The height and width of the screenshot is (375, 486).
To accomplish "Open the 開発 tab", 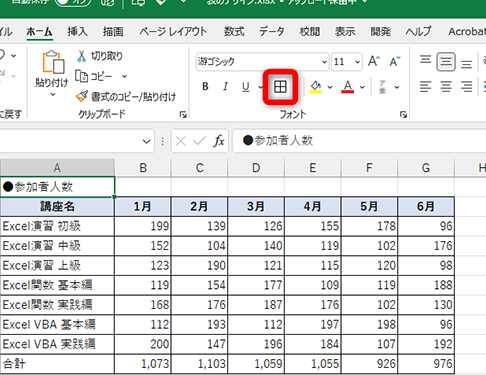I will [x=381, y=32].
